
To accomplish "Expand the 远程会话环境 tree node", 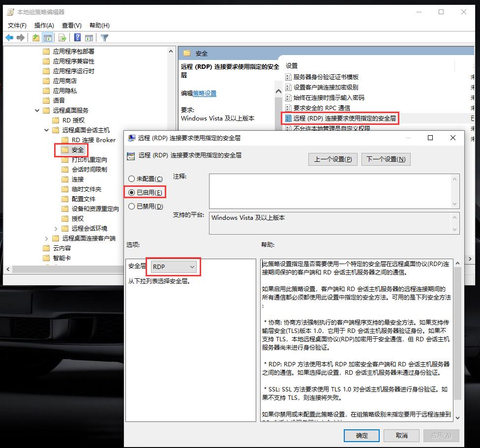I will [x=56, y=229].
